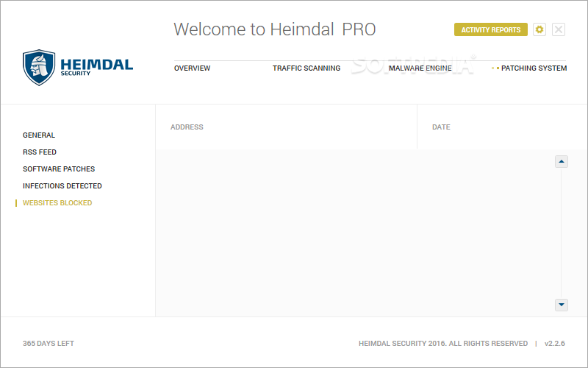Open settings via the gear icon
Image resolution: width=588 pixels, height=368 pixels.
(539, 29)
